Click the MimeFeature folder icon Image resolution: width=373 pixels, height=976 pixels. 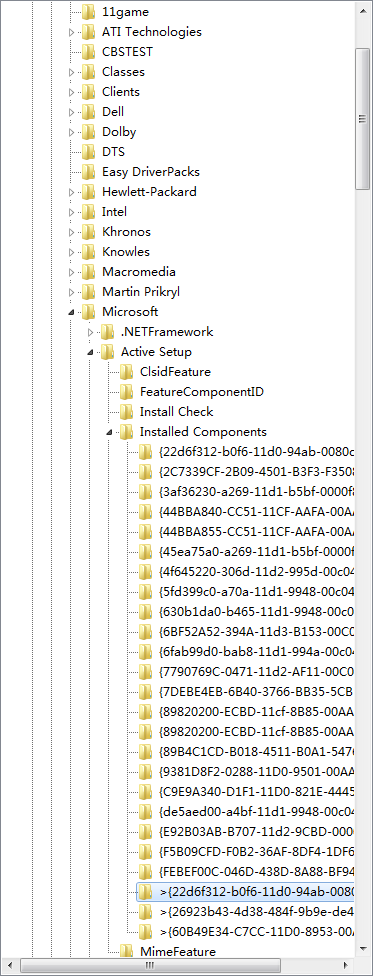pyautogui.click(x=126, y=951)
